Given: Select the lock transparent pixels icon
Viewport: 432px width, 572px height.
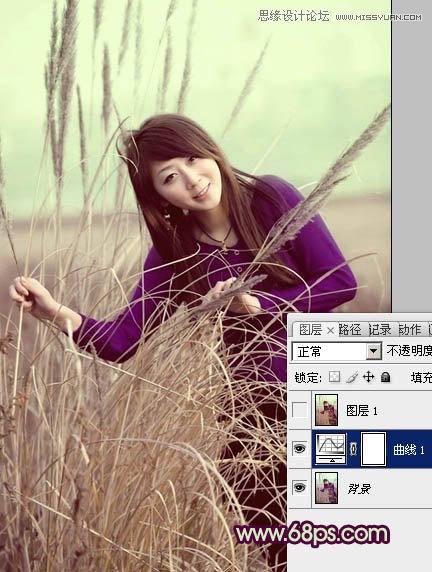Looking at the screenshot, I should point(335,377).
